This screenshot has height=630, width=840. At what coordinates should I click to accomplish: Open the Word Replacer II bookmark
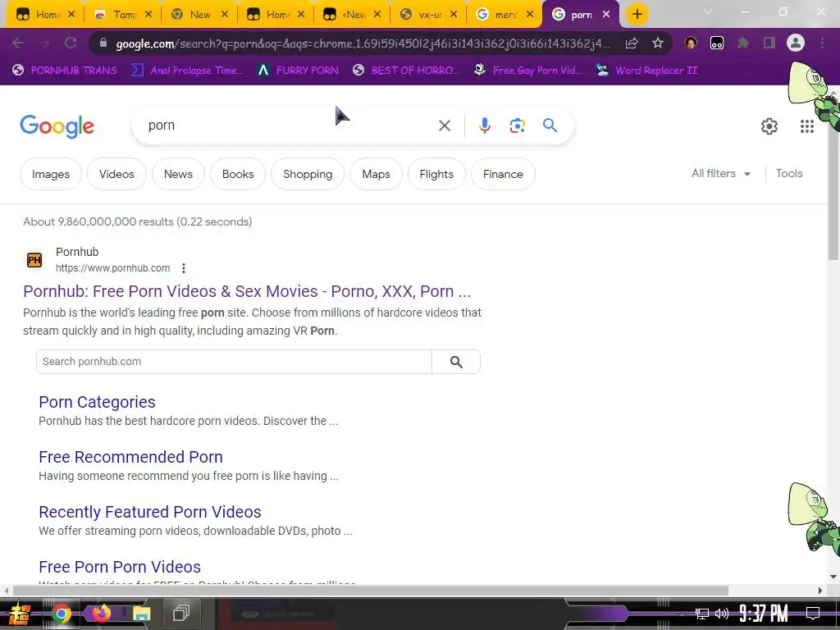coord(646,71)
